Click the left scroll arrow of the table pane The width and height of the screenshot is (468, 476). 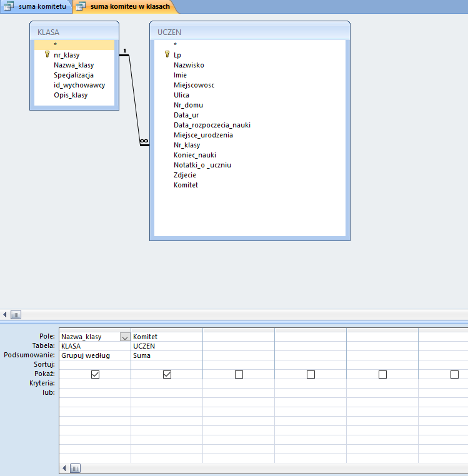click(x=5, y=315)
